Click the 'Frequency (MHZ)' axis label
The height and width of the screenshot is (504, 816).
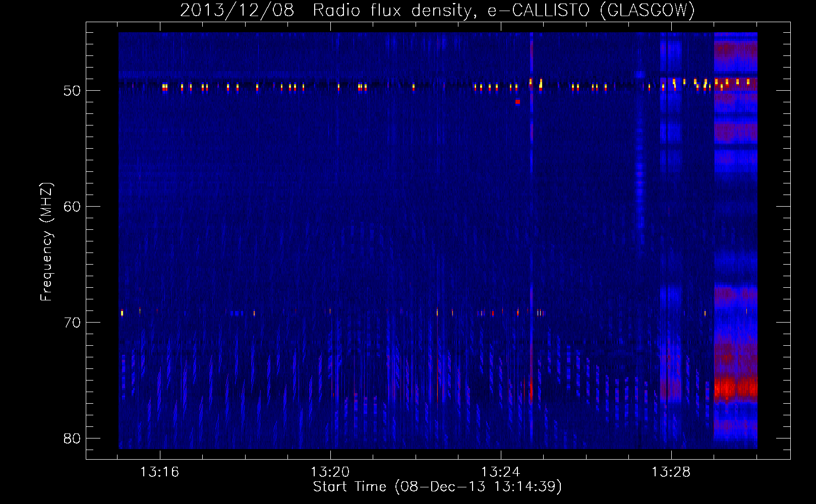(x=46, y=242)
